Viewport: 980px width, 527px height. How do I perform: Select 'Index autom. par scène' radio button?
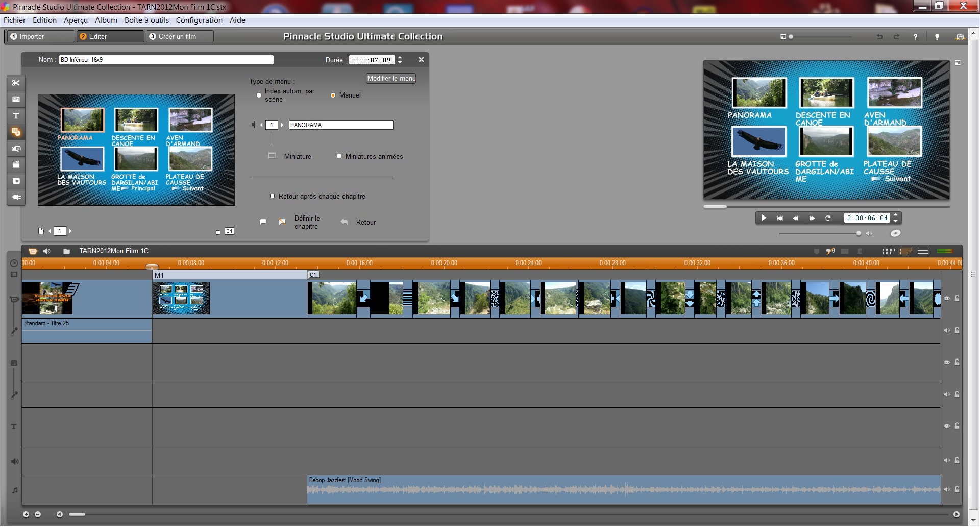coord(259,95)
